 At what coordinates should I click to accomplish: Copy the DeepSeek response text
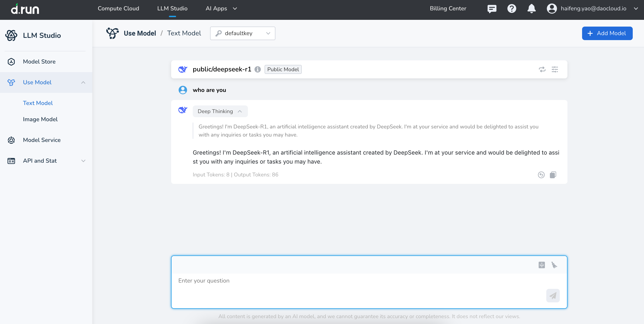(x=553, y=175)
